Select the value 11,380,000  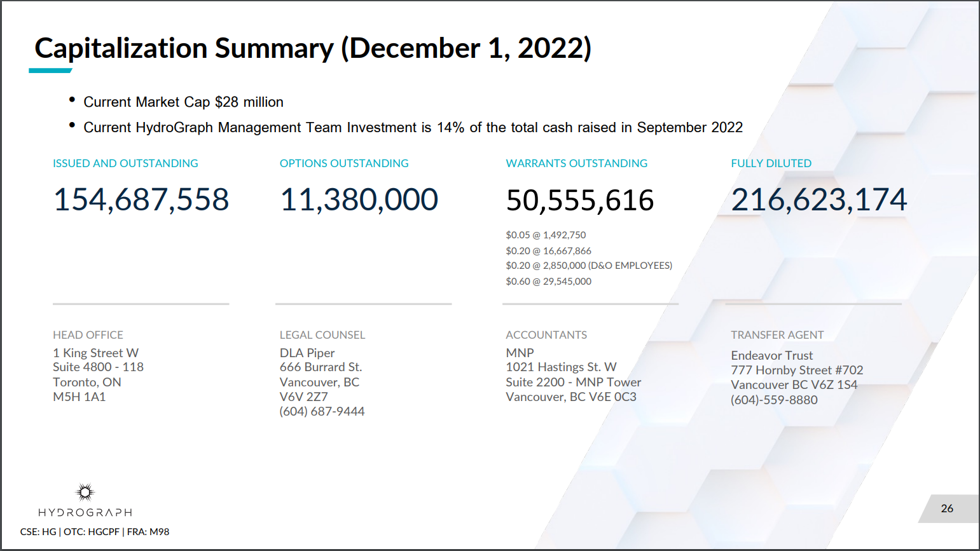[x=359, y=200]
